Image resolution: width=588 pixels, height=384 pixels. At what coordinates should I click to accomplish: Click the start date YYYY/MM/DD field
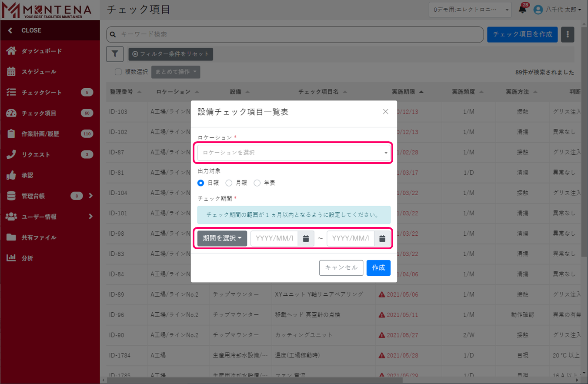pyautogui.click(x=274, y=238)
